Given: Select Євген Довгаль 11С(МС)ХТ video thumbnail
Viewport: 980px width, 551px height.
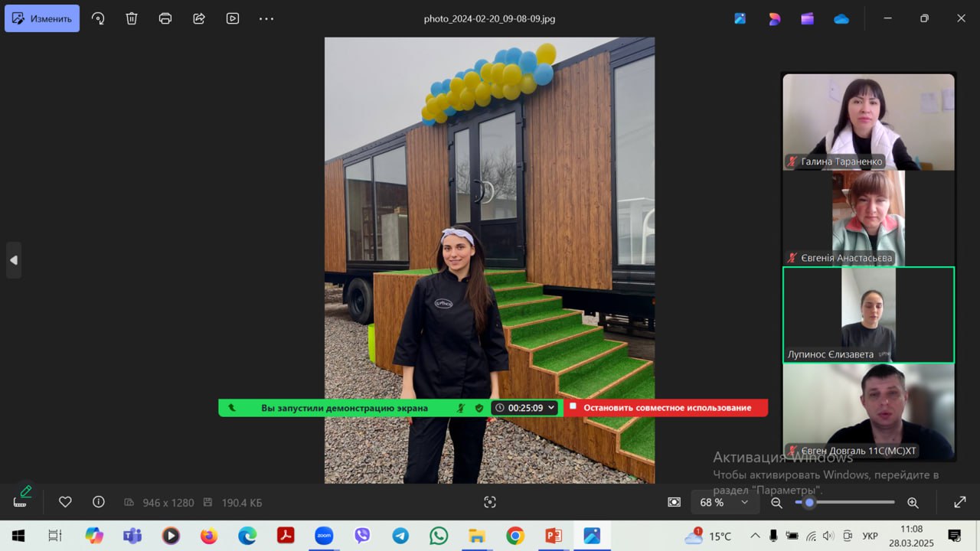Looking at the screenshot, I should pyautogui.click(x=869, y=411).
